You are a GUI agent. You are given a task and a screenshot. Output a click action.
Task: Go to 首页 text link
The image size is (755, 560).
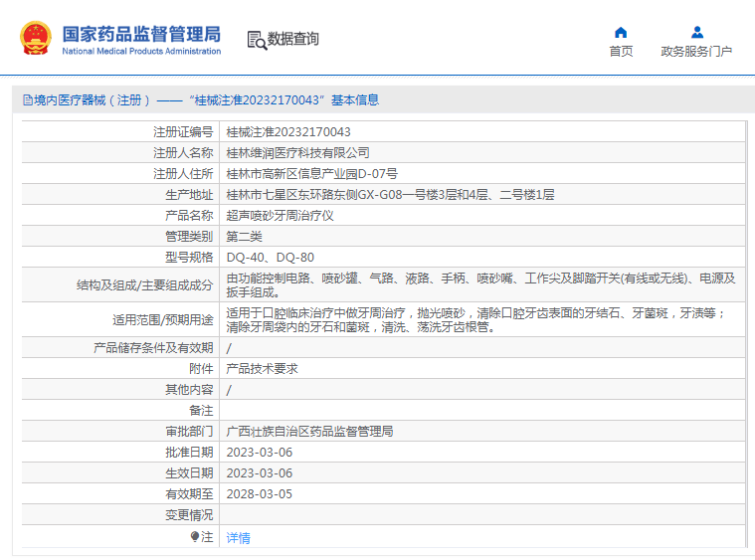(x=621, y=51)
